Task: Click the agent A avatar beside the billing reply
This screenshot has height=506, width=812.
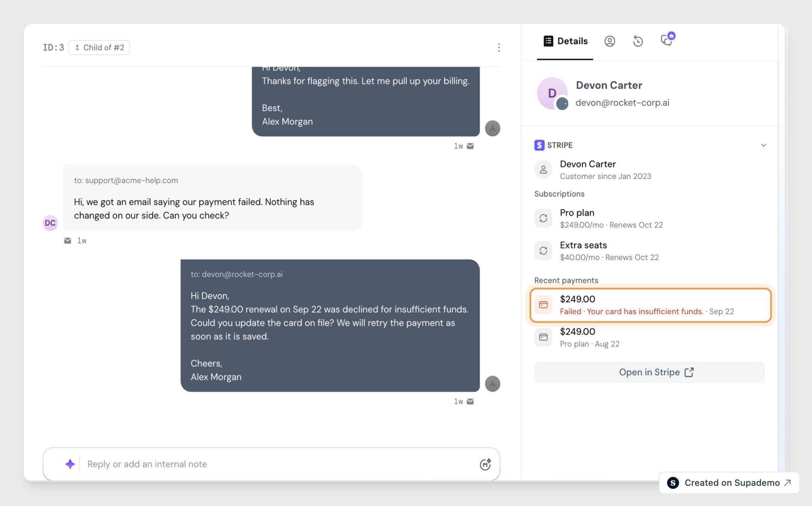Action: coord(492,128)
